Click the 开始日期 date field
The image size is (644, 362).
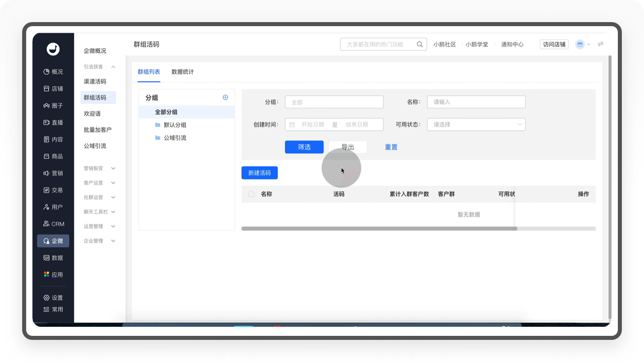[312, 125]
